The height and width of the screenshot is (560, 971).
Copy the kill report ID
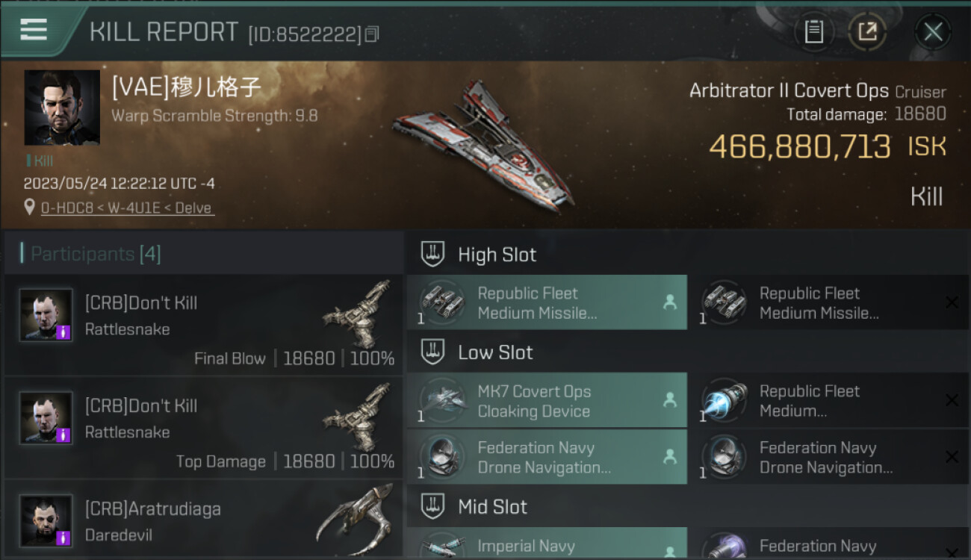(x=372, y=34)
